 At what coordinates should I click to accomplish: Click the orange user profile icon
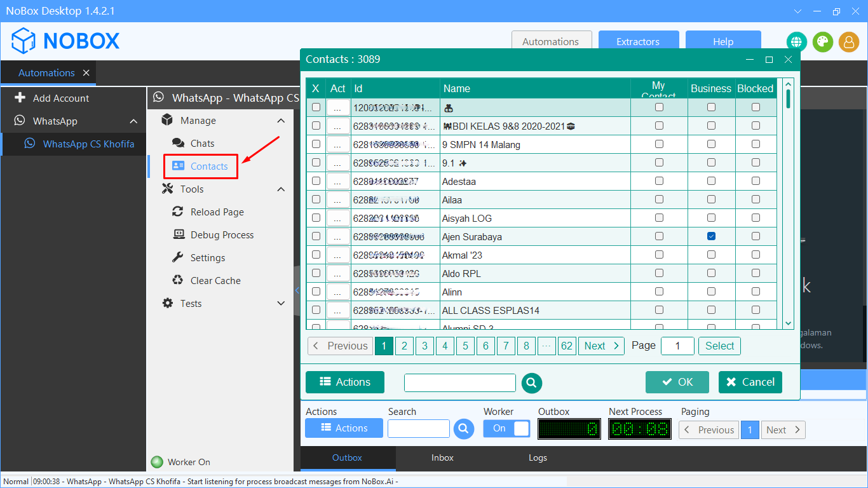(848, 42)
